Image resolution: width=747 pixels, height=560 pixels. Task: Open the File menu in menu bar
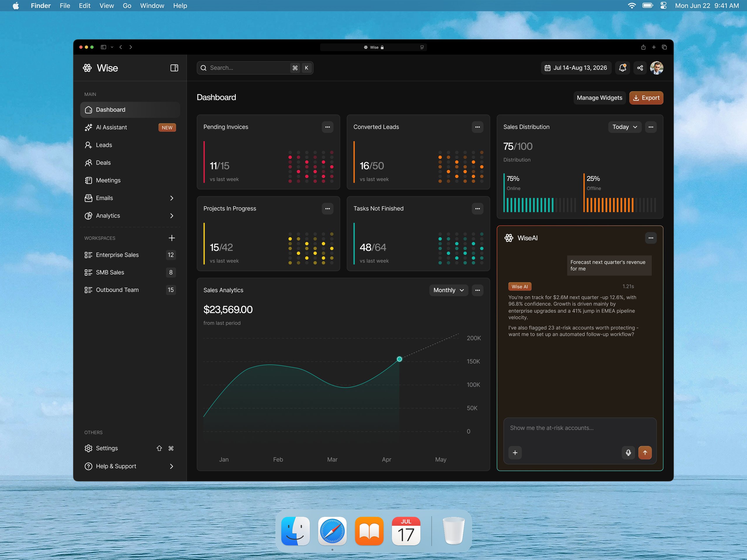pyautogui.click(x=65, y=6)
